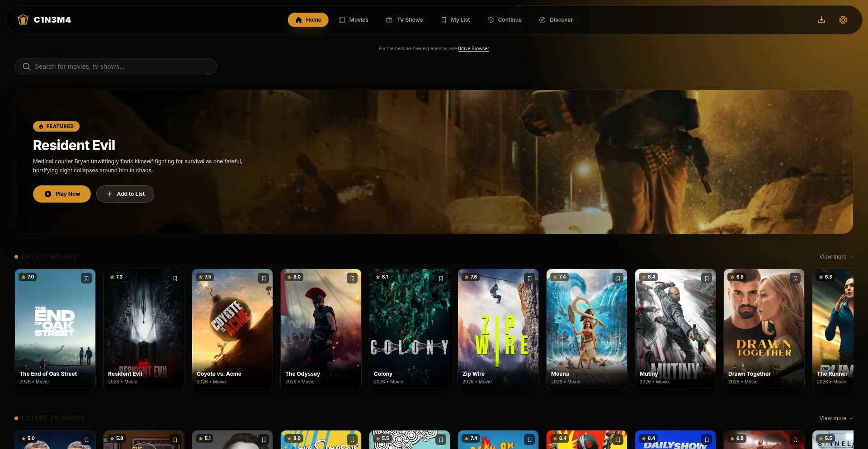868x449 pixels.
Task: Bookmark the Resident Evil movie card
Action: point(175,278)
